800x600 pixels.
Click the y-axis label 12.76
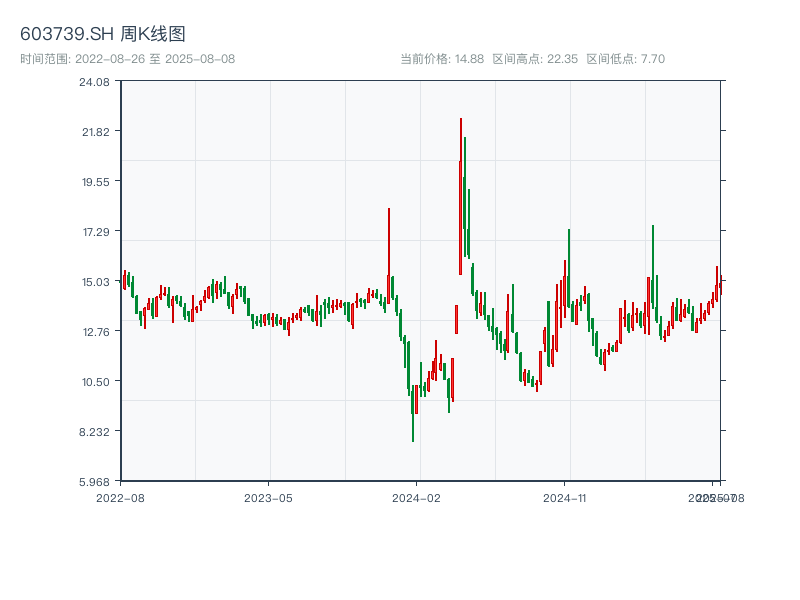pos(96,332)
